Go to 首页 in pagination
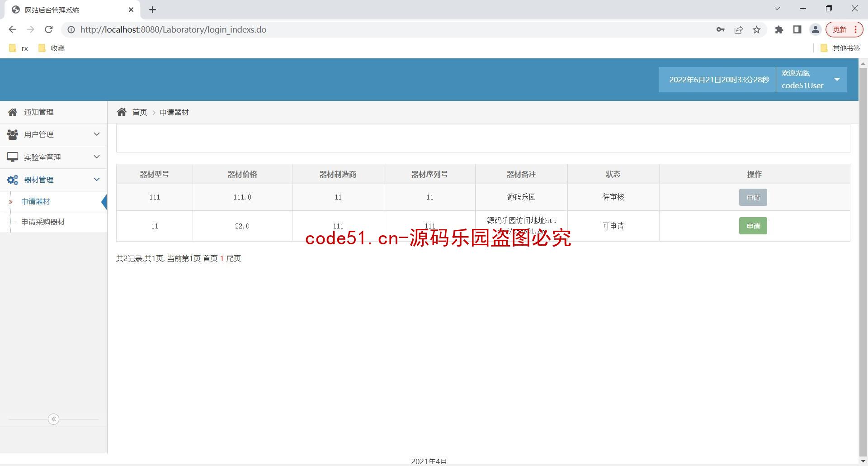Viewport: 868px width, 466px height. 210,258
